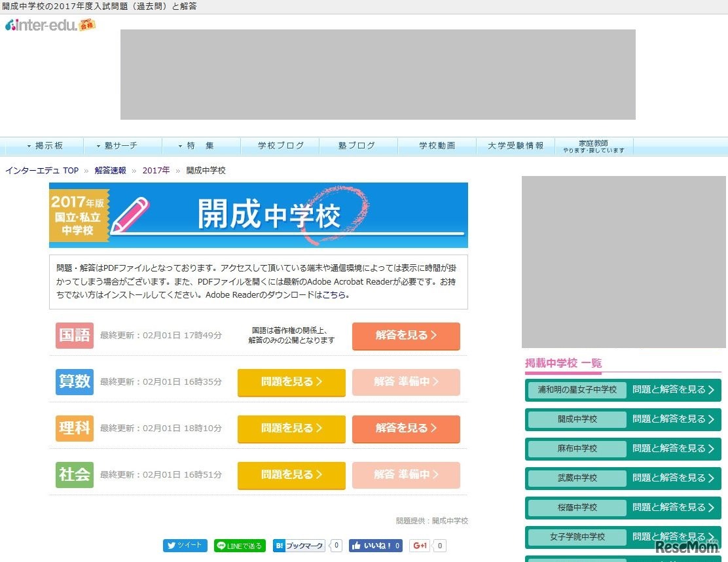Open the 解答速報 breadcrumb link

110,170
